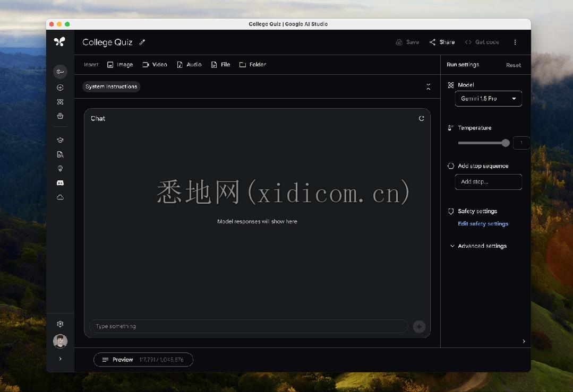The height and width of the screenshot is (392, 573).
Task: Open the Gemini 1.5 Pro model dropdown
Action: click(x=488, y=98)
